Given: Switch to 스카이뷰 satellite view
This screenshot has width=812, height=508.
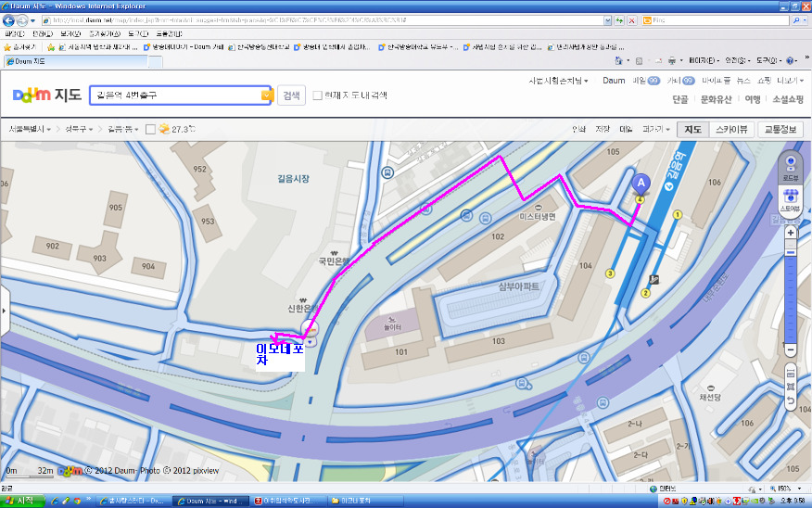Looking at the screenshot, I should click(731, 130).
